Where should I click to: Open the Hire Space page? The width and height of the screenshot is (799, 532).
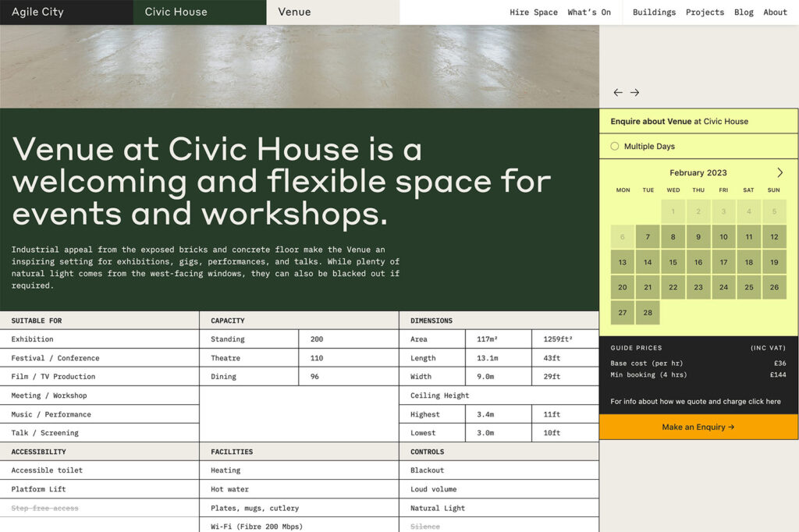tap(534, 12)
